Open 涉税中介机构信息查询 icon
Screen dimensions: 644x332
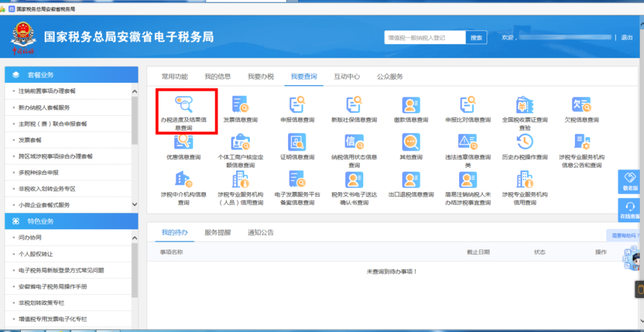[184, 179]
